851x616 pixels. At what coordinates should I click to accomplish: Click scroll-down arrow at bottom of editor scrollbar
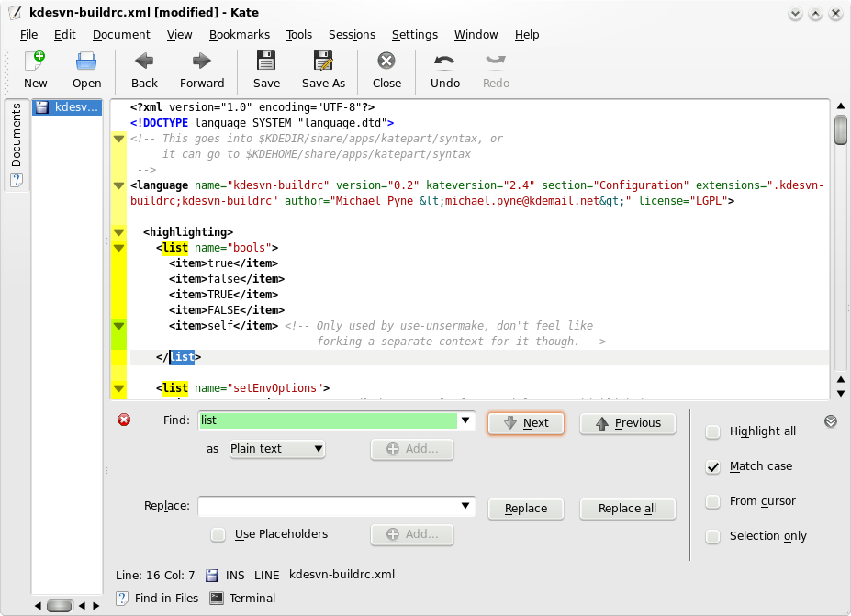841,394
